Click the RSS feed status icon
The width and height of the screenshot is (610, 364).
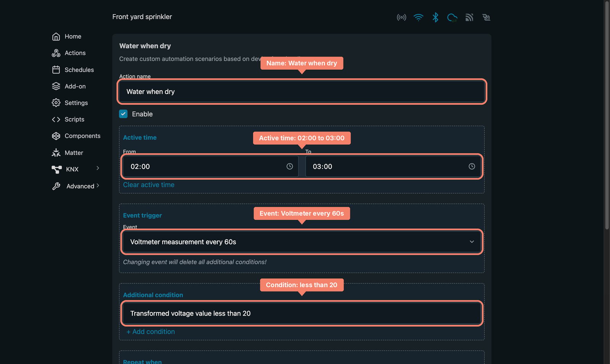click(x=469, y=18)
